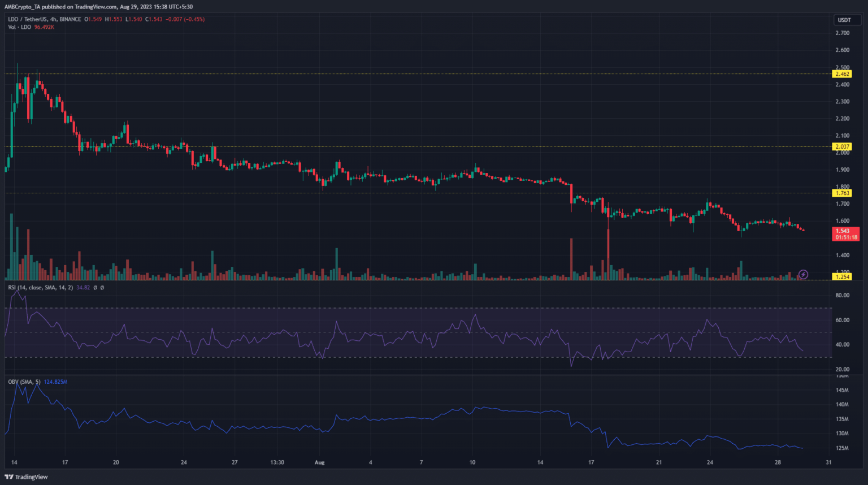
Task: Click the RSI value 34.82 in legend
Action: 83,288
